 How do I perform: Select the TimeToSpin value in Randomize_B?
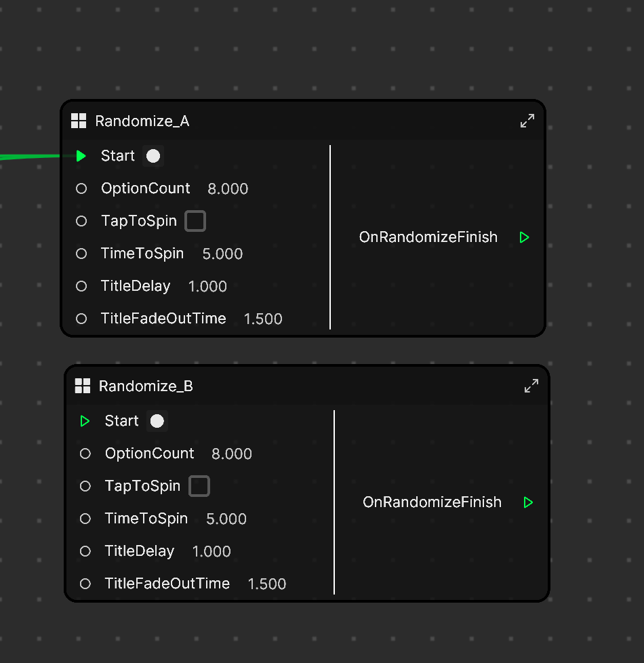point(226,519)
